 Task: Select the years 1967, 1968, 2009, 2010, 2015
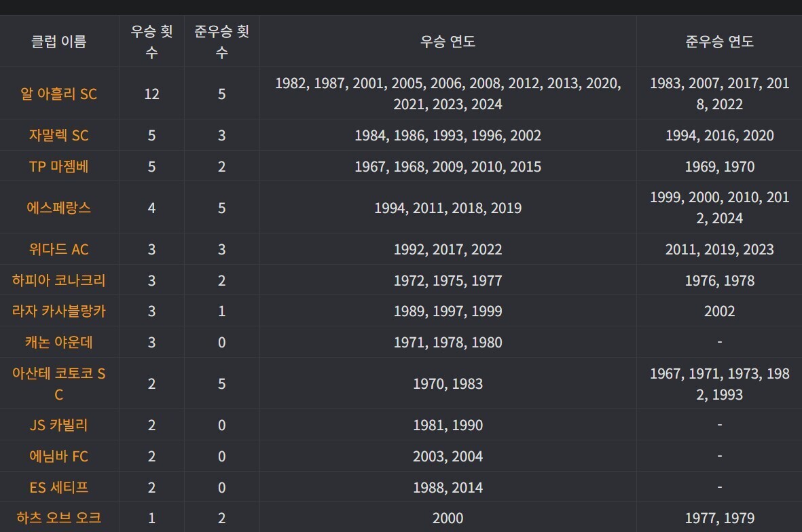click(x=448, y=167)
